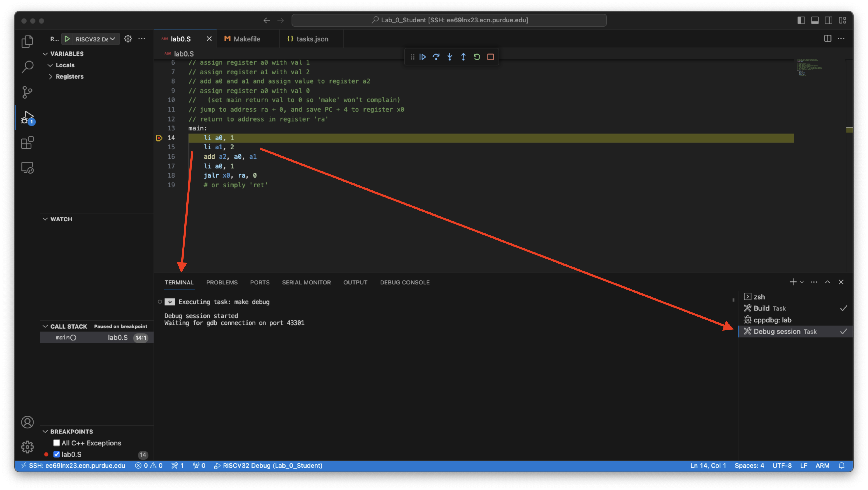
Task: Switch to the PORTS panel tab
Action: (x=260, y=282)
